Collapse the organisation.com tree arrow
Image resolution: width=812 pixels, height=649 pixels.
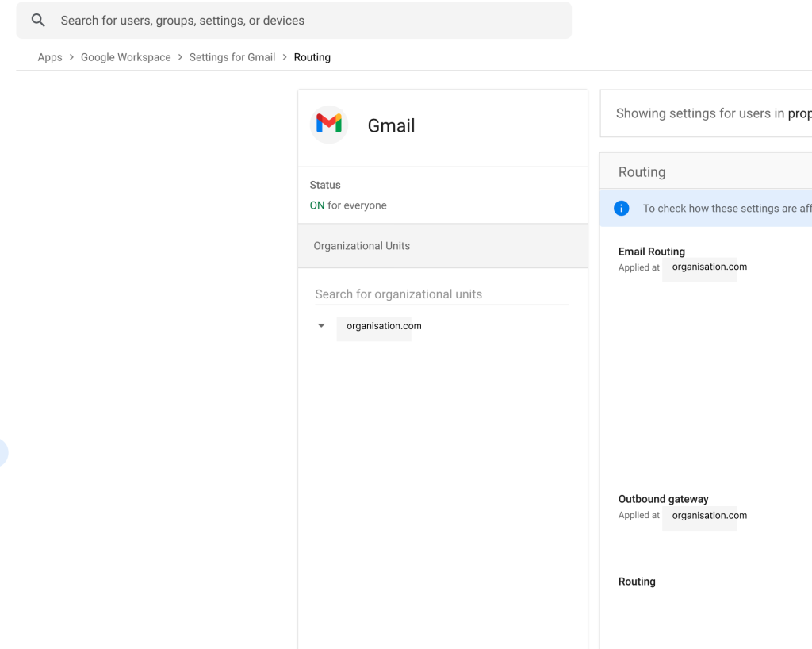pos(321,326)
